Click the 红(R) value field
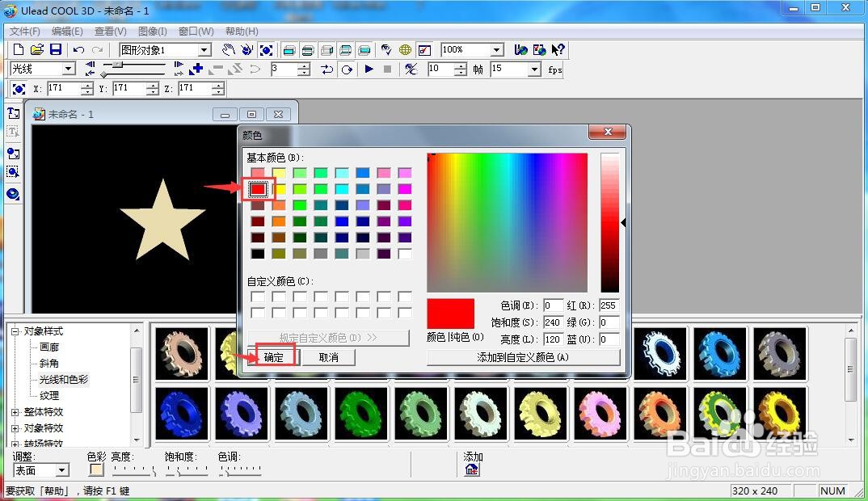Viewport: 868px width, 501px height. pos(609,305)
